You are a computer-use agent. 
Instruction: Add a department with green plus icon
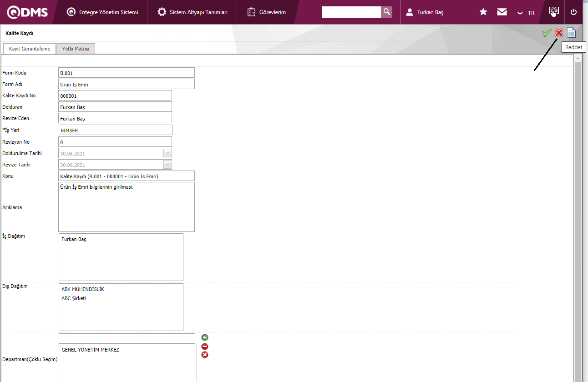205,337
